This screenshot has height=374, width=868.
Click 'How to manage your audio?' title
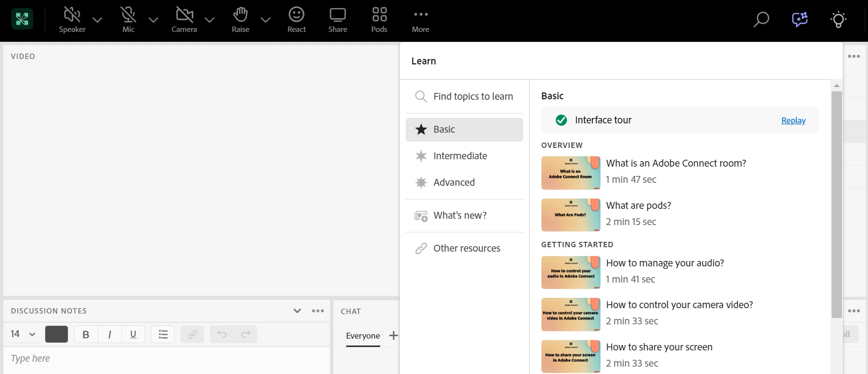point(665,263)
